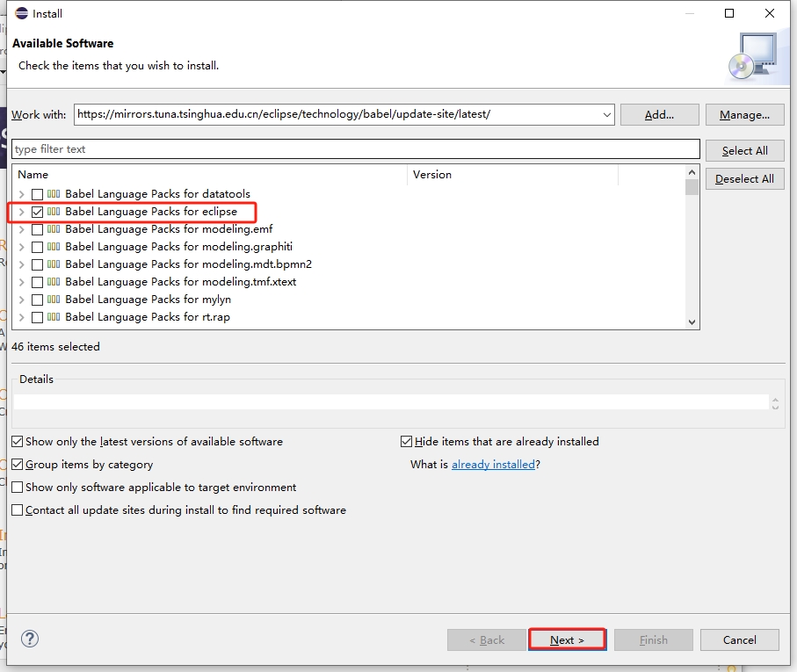The height and width of the screenshot is (672, 797).
Task: Click the Eclipse logo in title bar
Action: click(x=21, y=13)
